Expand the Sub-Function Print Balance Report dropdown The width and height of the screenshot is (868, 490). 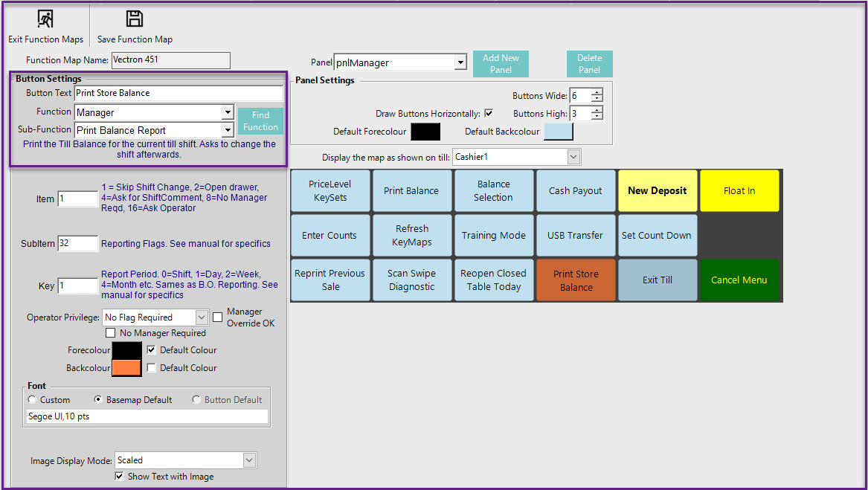[228, 131]
